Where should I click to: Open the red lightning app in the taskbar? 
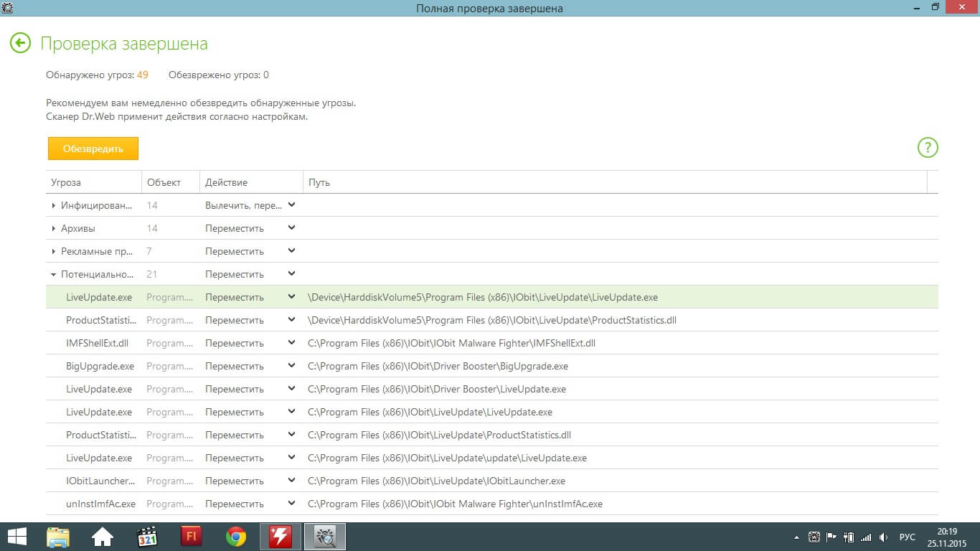[281, 537]
